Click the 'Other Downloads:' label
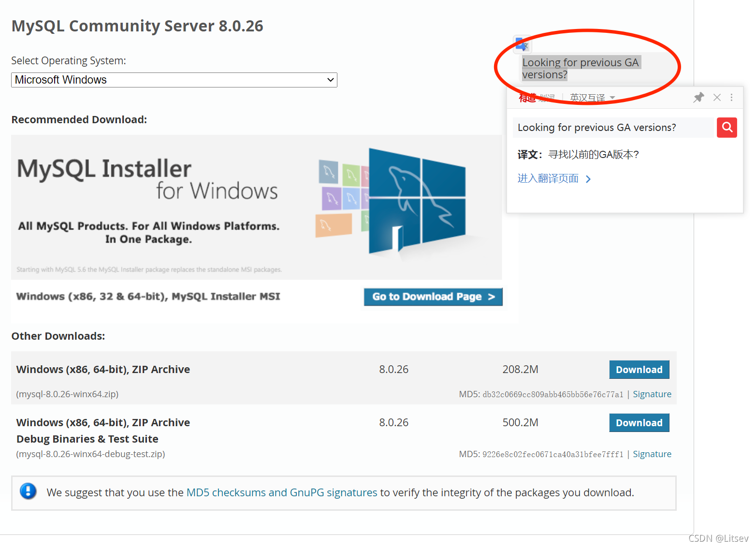This screenshot has height=547, width=756. [x=58, y=336]
